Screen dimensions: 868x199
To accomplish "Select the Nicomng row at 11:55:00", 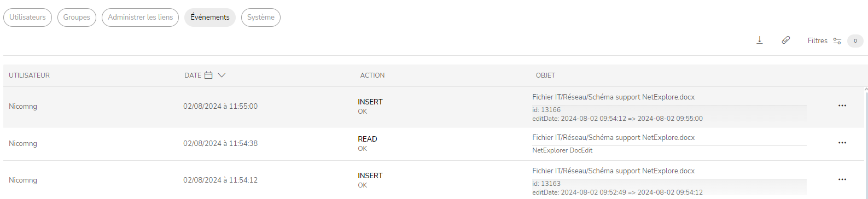I will tap(434, 107).
